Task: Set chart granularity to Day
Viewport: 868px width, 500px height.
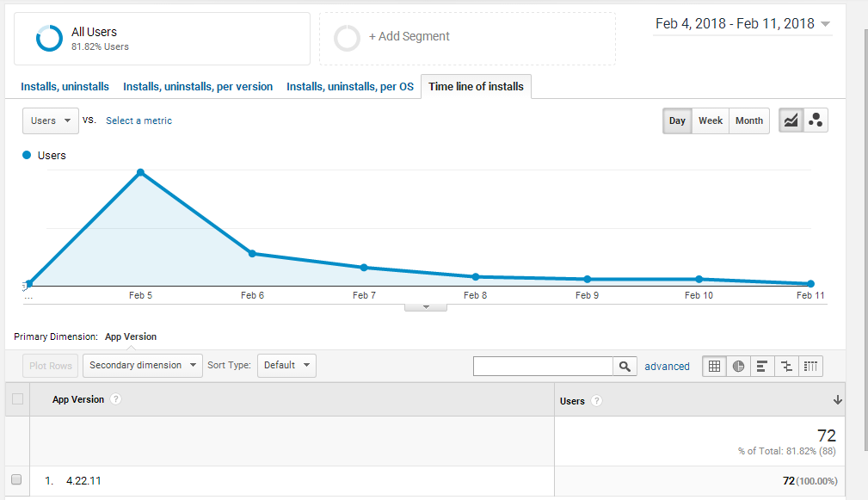Action: (677, 120)
